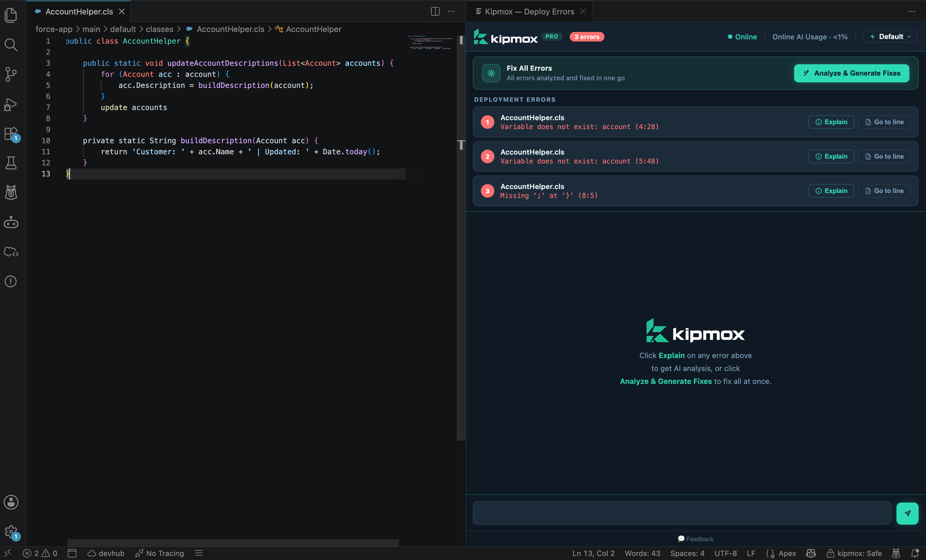Open the Copilot icon in status bar
The image size is (926, 560).
(x=811, y=553)
